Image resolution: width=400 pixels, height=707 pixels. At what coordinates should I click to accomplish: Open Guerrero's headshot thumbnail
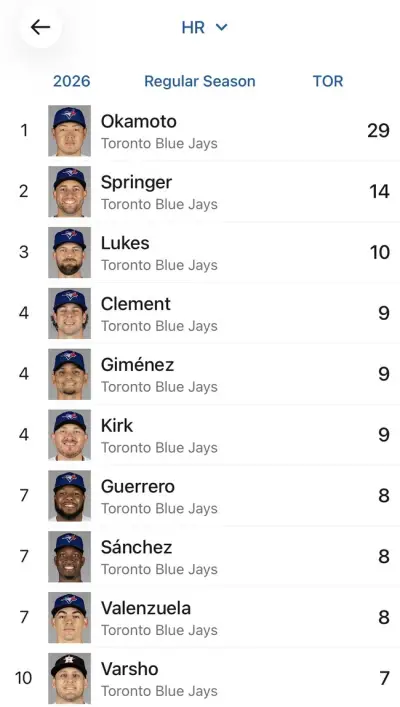click(69, 496)
